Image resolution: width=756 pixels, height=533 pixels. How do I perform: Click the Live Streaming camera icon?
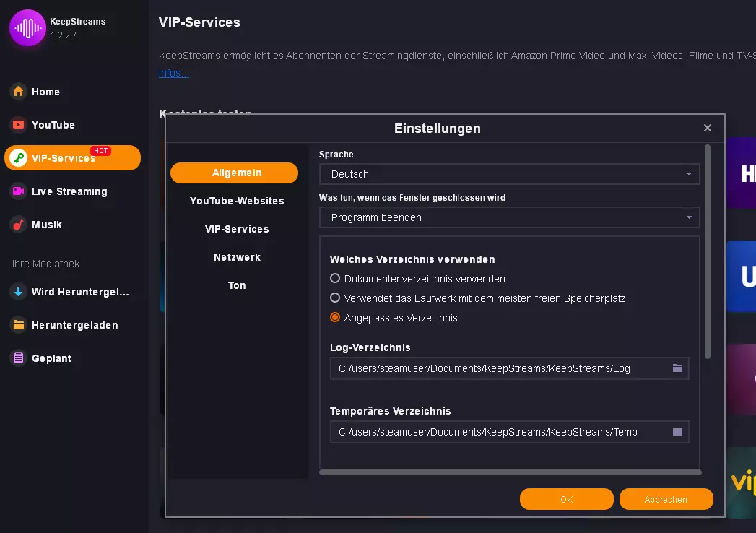(18, 191)
